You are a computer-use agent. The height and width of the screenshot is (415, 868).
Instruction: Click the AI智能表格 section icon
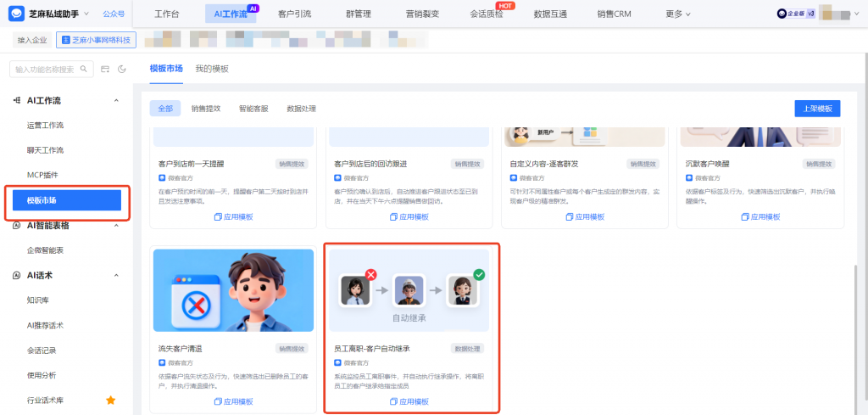pos(17,226)
